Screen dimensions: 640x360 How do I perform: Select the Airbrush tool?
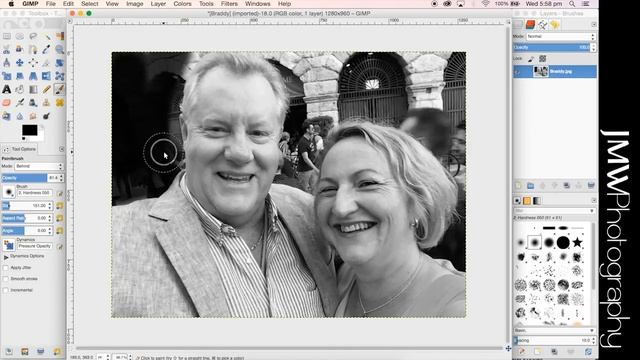point(20,102)
